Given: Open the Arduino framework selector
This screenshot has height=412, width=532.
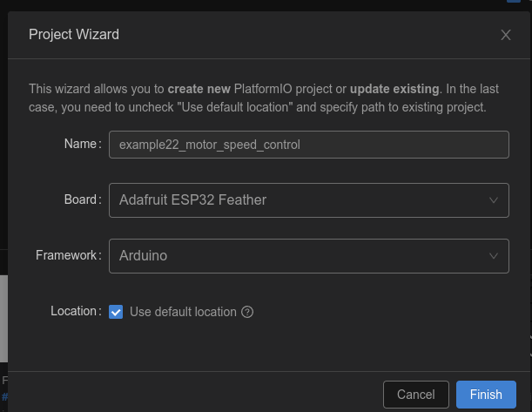Looking at the screenshot, I should pyautogui.click(x=296, y=256).
